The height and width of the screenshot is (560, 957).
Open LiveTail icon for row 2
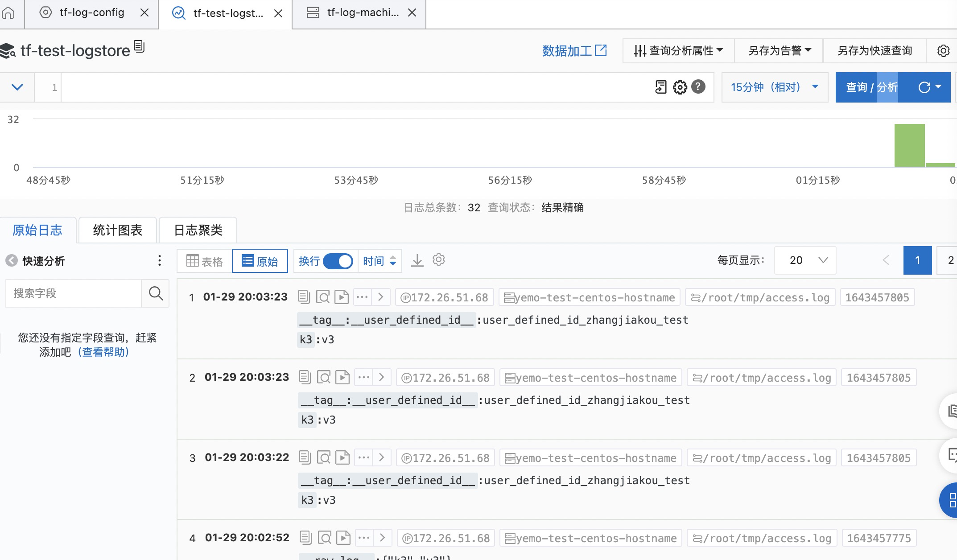point(342,378)
